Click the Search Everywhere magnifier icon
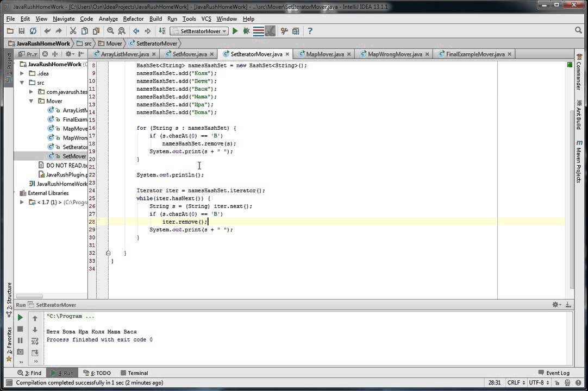588x391 pixels. (578, 30)
